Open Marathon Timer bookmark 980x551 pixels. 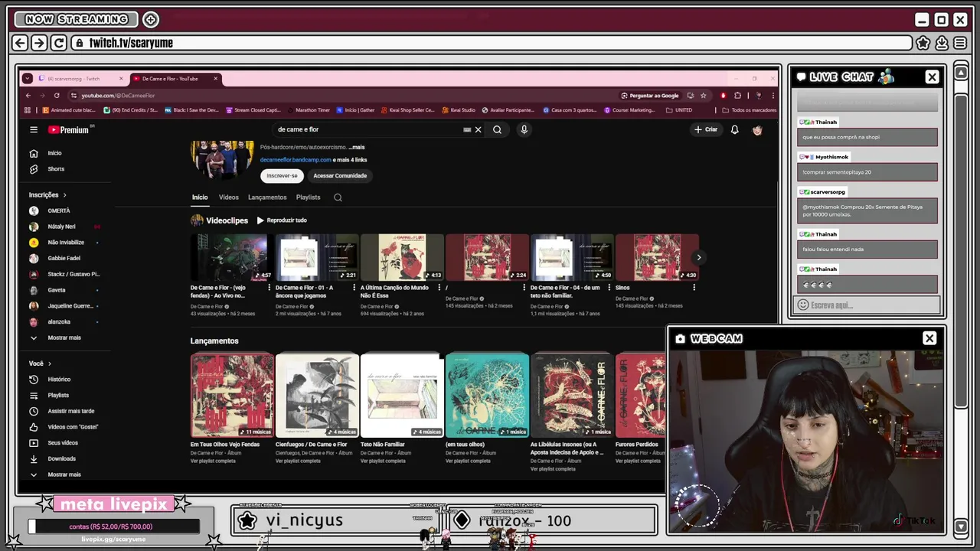309,110
